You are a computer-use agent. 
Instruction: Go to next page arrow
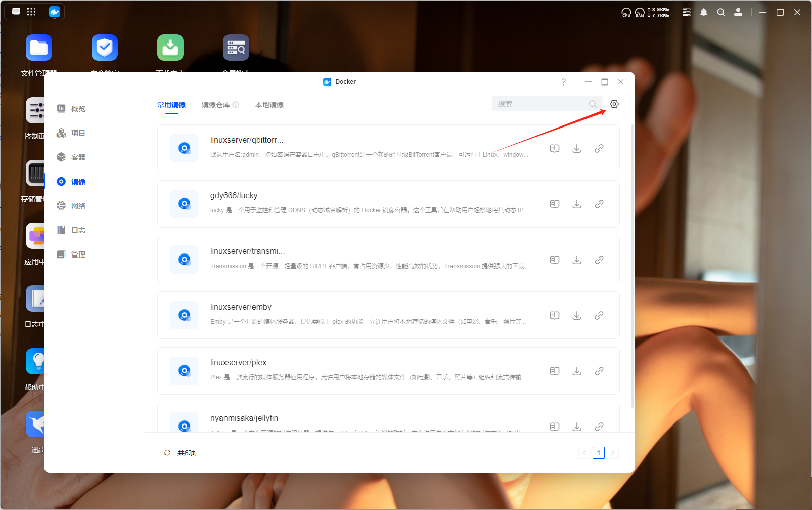[613, 453]
